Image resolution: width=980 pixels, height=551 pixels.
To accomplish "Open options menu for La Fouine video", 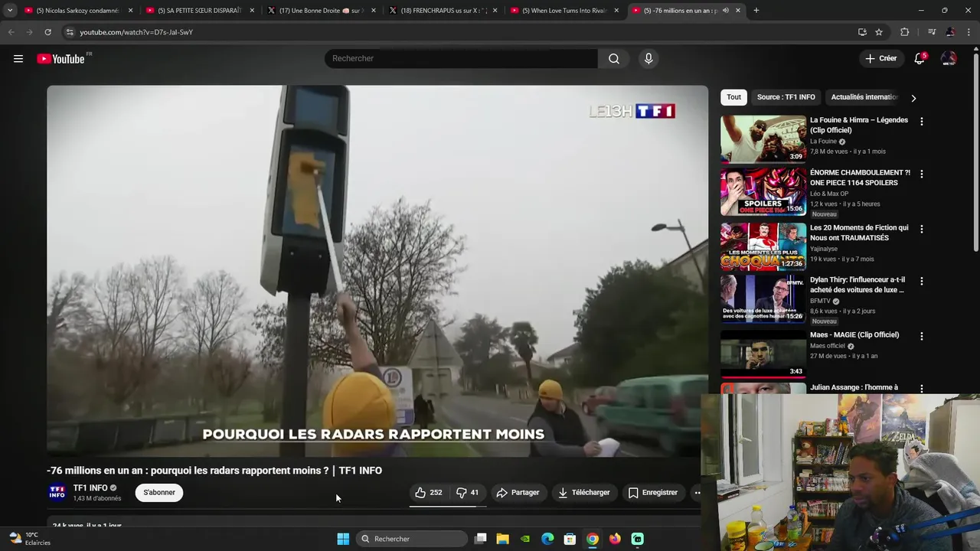I will (921, 122).
